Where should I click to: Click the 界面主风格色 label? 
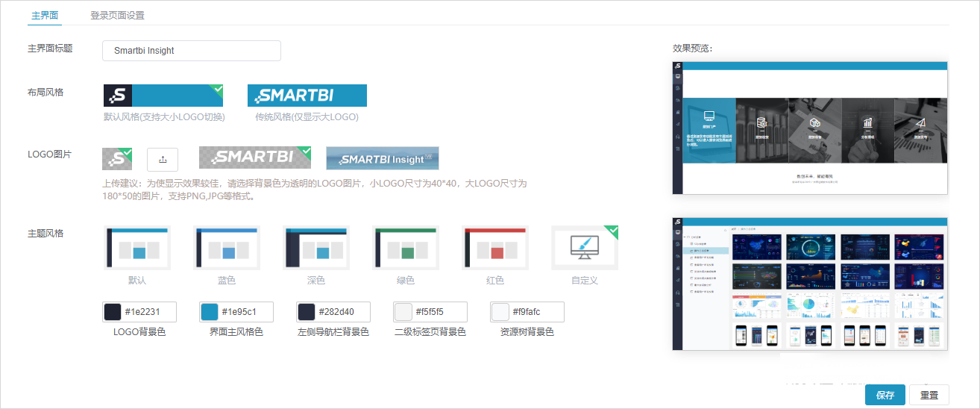click(236, 332)
